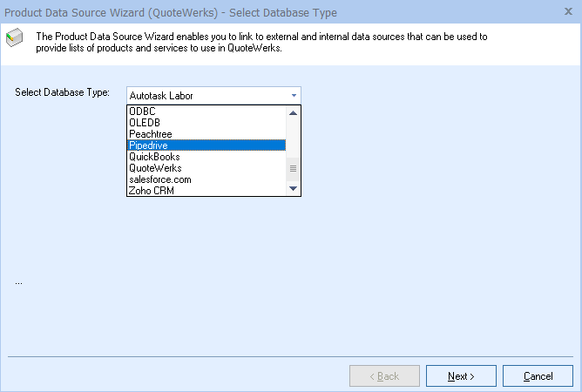Click the wizard title bar text
582x392 pixels.
tap(171, 13)
